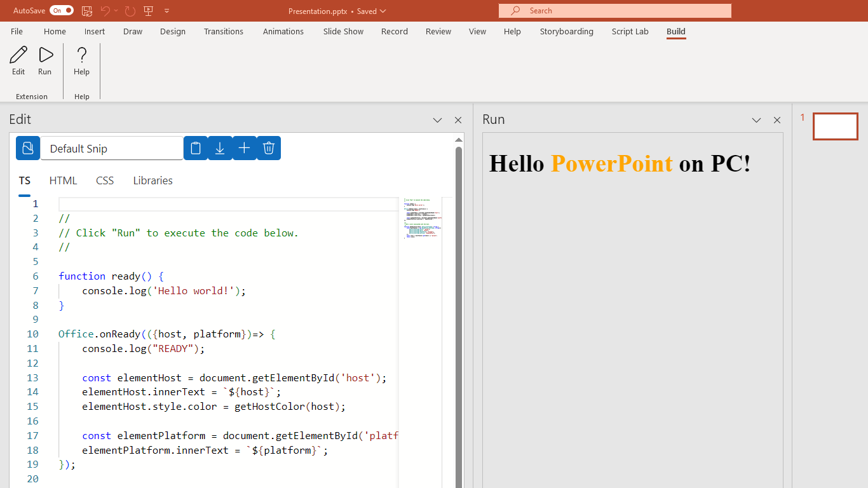
Task: Select the Review ribbon tab
Action: (438, 31)
